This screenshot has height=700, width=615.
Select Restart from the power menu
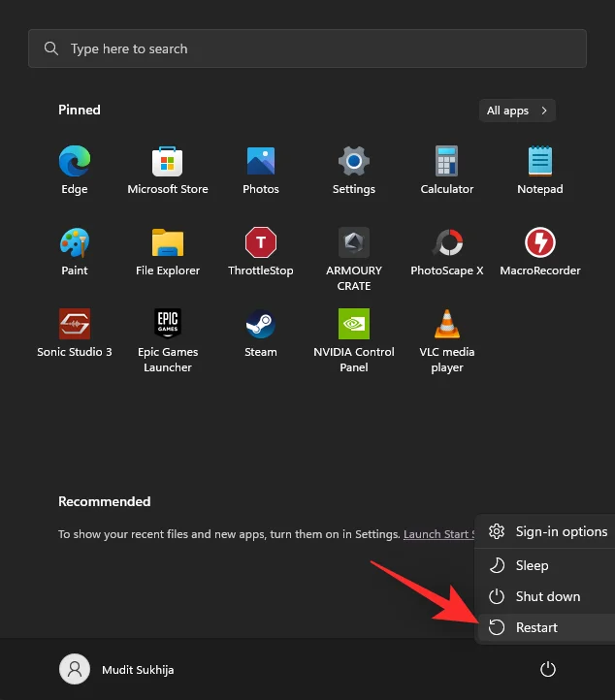(x=537, y=627)
